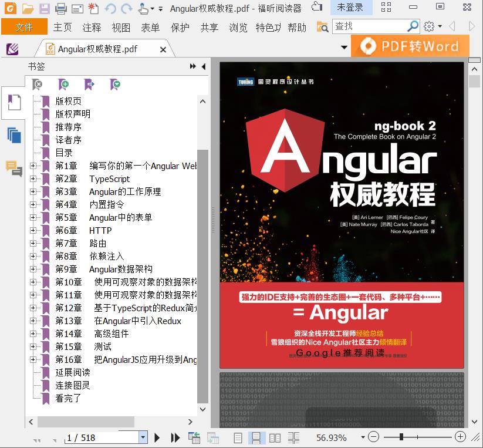This screenshot has height=448, width=483.
Task: Select facing pages view icon
Action: tap(275, 438)
